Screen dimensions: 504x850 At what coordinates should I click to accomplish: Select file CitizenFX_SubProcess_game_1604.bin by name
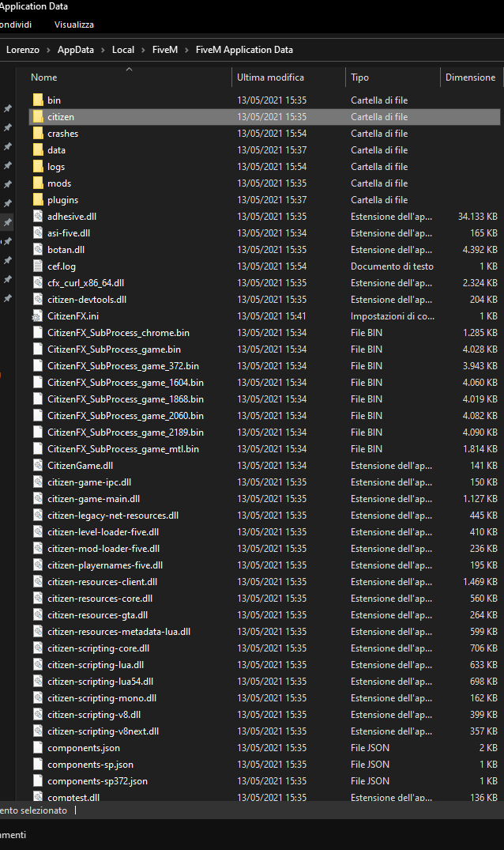pyautogui.click(x=126, y=382)
